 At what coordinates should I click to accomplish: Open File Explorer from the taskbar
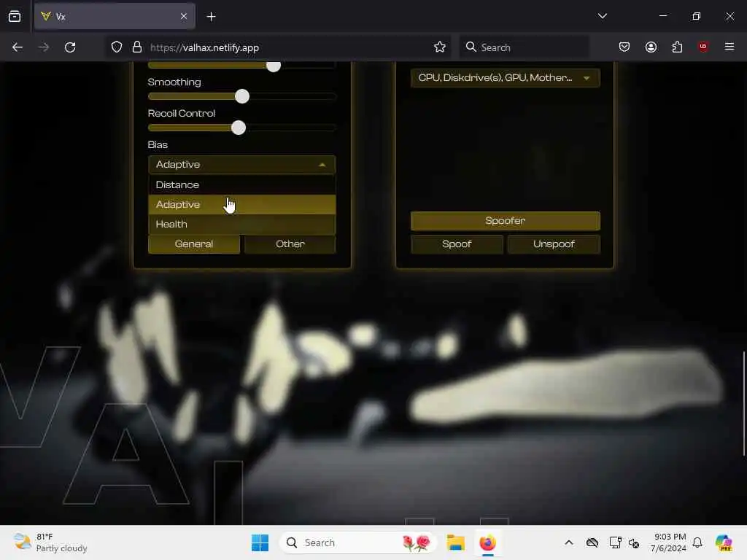pyautogui.click(x=455, y=542)
